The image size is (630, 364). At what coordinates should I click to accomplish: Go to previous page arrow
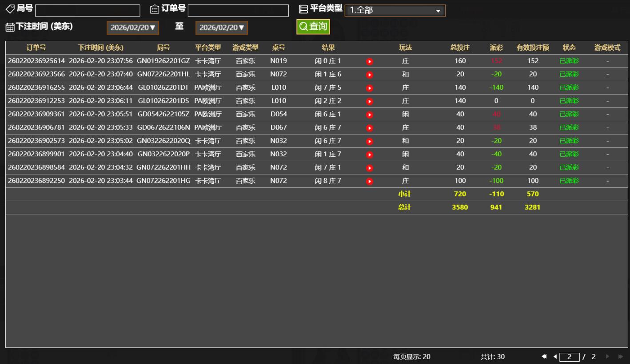(x=554, y=357)
